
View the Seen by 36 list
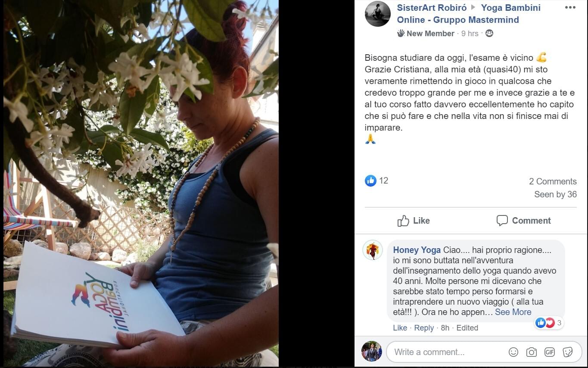[555, 194]
